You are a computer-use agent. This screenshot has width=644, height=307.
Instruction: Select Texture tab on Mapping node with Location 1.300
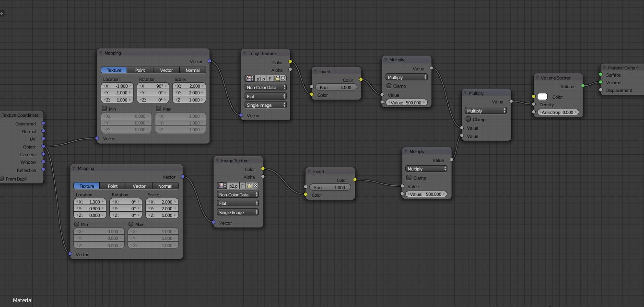[x=87, y=186]
